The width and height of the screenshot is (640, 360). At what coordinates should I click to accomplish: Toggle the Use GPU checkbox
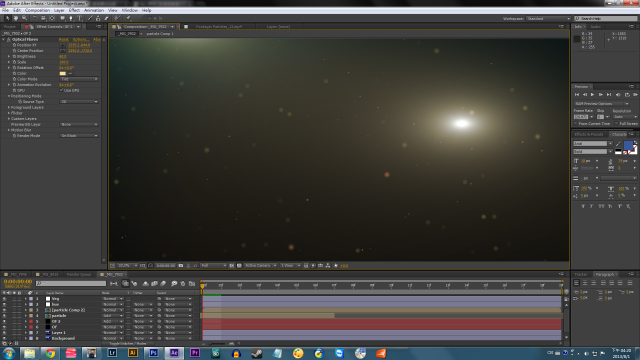tap(62, 90)
